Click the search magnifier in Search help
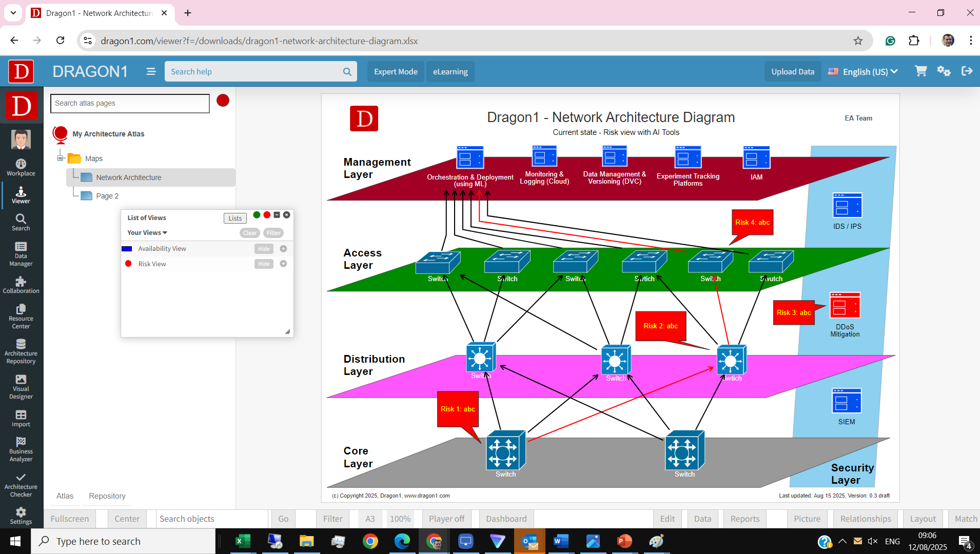The height and width of the screenshot is (554, 980). point(347,72)
